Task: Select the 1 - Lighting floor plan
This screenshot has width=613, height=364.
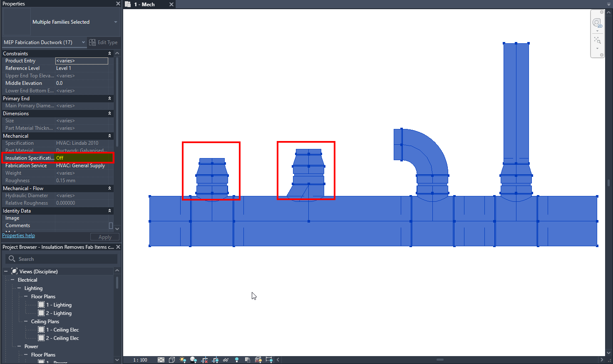Action: click(x=59, y=305)
